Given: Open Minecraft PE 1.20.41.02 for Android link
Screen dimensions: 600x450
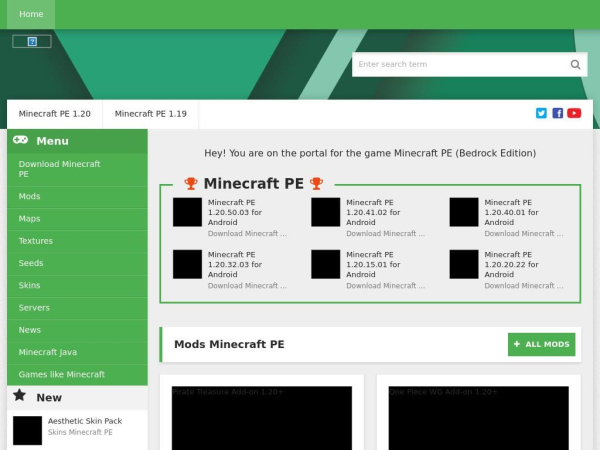Looking at the screenshot, I should click(x=373, y=212).
